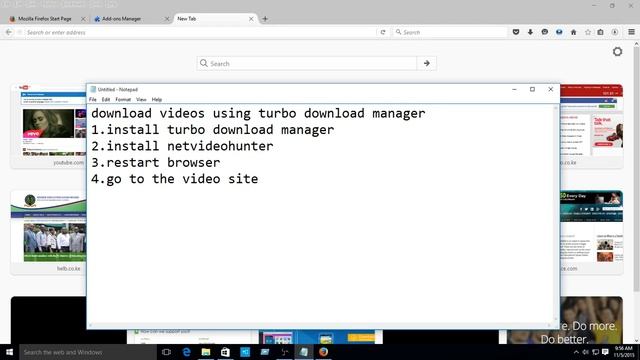Reload the page with the refresh icon
The height and width of the screenshot is (360, 640).
click(383, 32)
